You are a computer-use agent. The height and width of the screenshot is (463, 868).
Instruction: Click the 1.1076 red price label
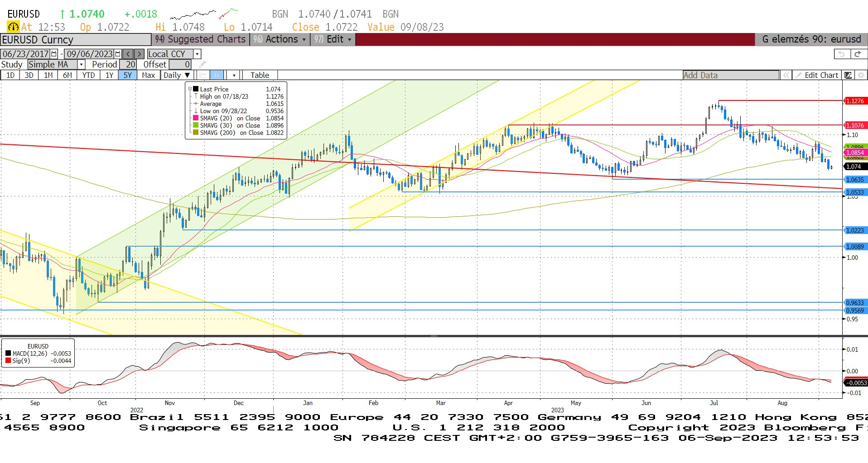(x=855, y=125)
